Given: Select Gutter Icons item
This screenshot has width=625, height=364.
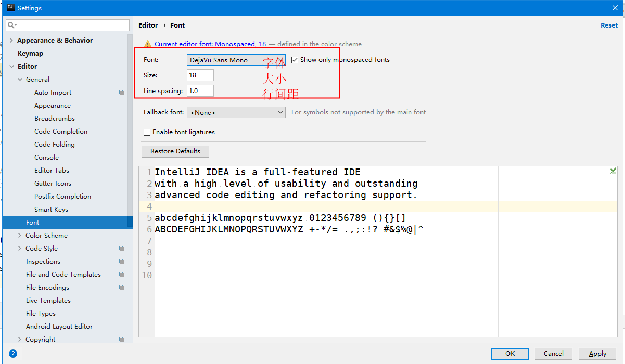Looking at the screenshot, I should coord(53,184).
